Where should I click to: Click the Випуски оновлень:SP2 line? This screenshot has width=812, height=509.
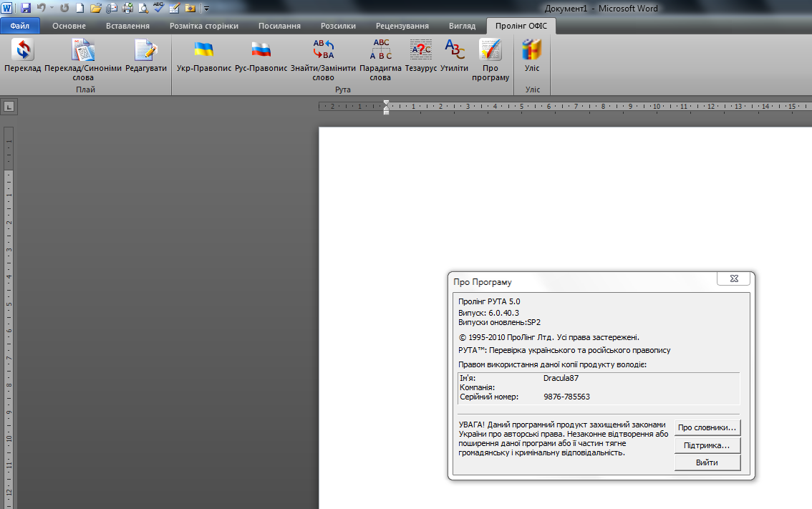point(499,322)
